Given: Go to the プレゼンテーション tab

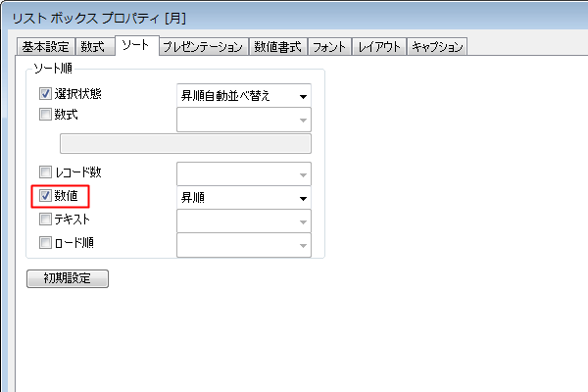Looking at the screenshot, I should [x=203, y=46].
